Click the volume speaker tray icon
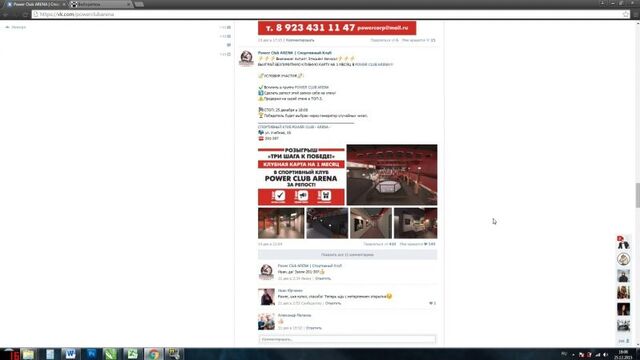640x360 pixels. (x=605, y=355)
